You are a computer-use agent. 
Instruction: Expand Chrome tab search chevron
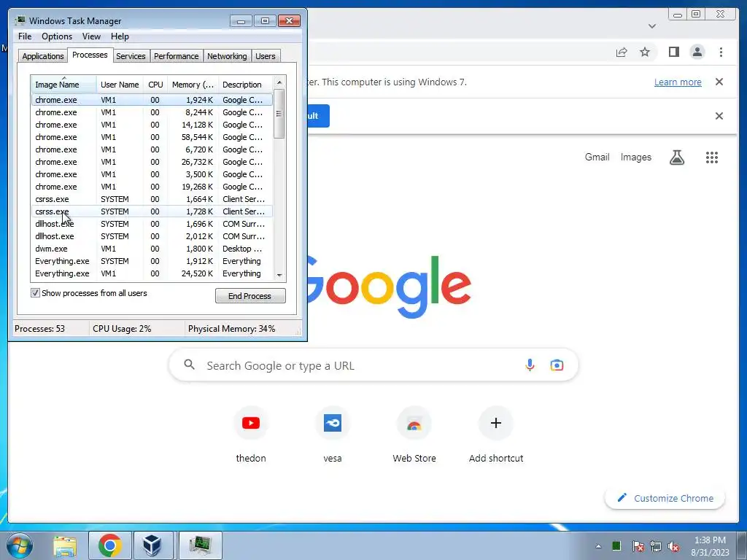click(x=652, y=26)
